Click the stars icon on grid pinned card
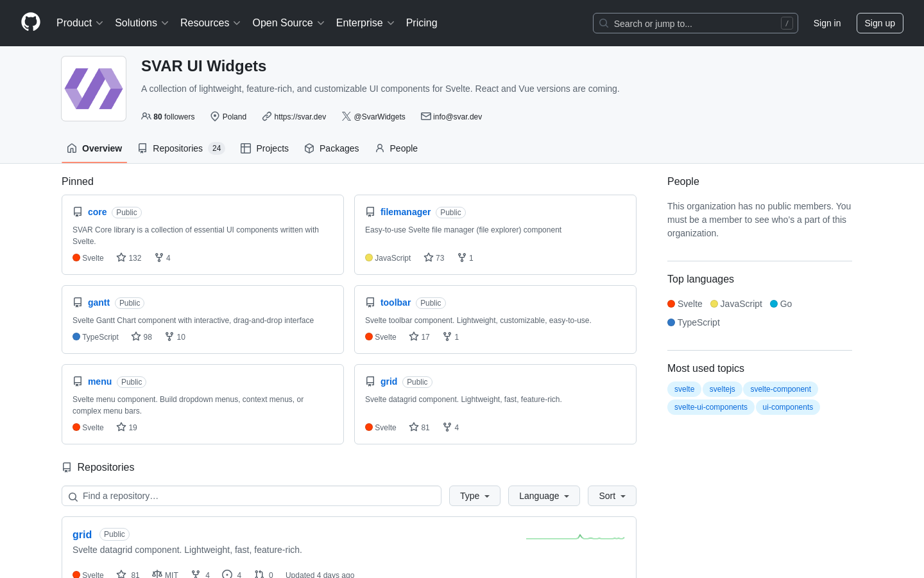Viewport: 924px width, 578px height. click(x=414, y=427)
